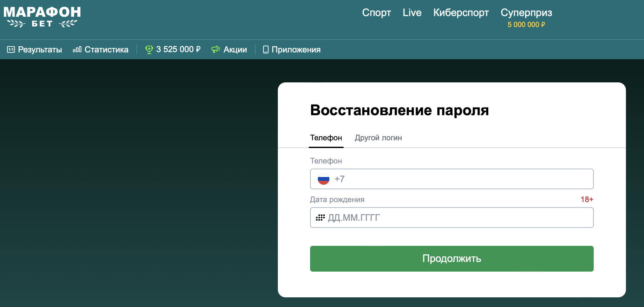644x307 pixels.
Task: Open the Акции promotions link
Action: click(235, 50)
